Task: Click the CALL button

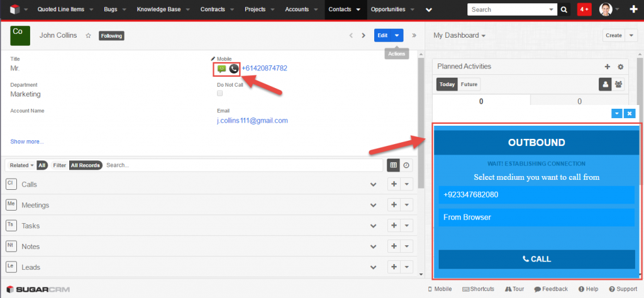Action: point(536,259)
